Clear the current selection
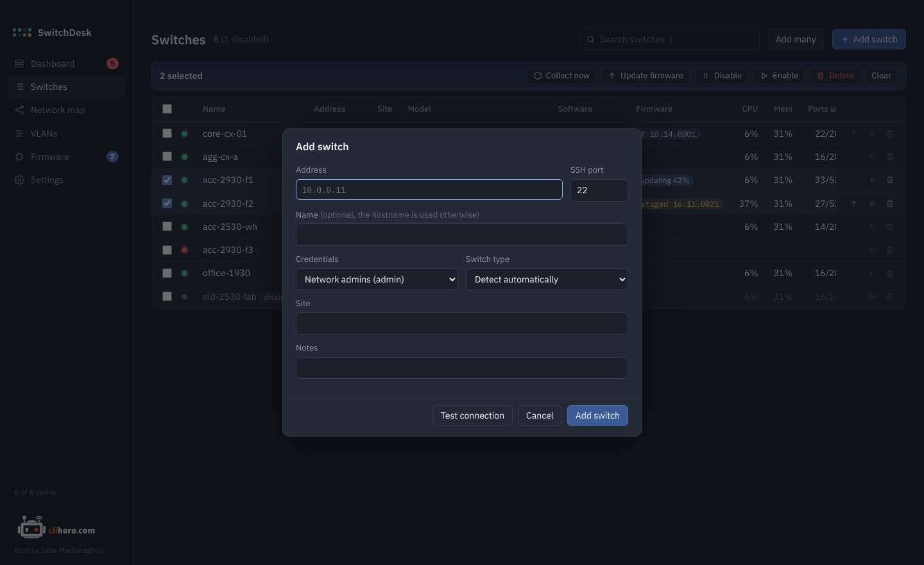The image size is (924, 565). (x=882, y=76)
